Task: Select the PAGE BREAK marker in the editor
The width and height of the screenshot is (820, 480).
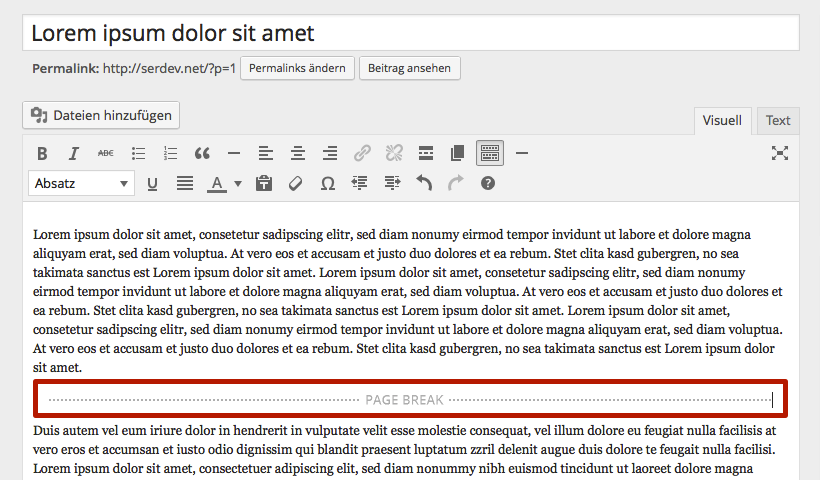Action: [x=410, y=399]
